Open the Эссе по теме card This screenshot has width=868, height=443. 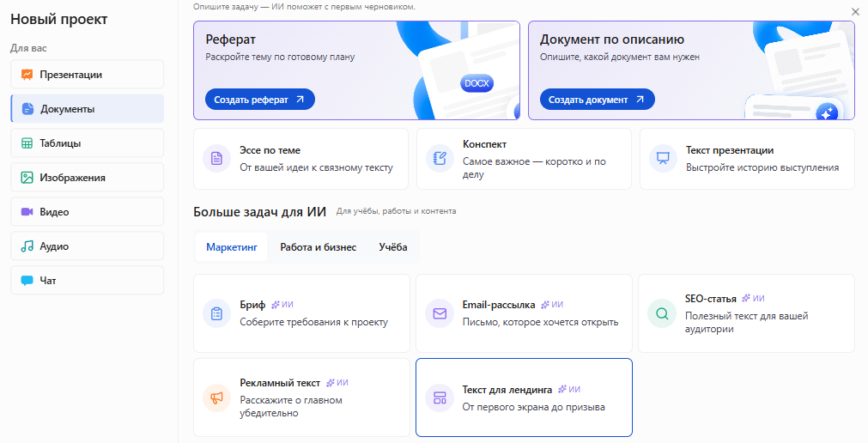(300, 159)
